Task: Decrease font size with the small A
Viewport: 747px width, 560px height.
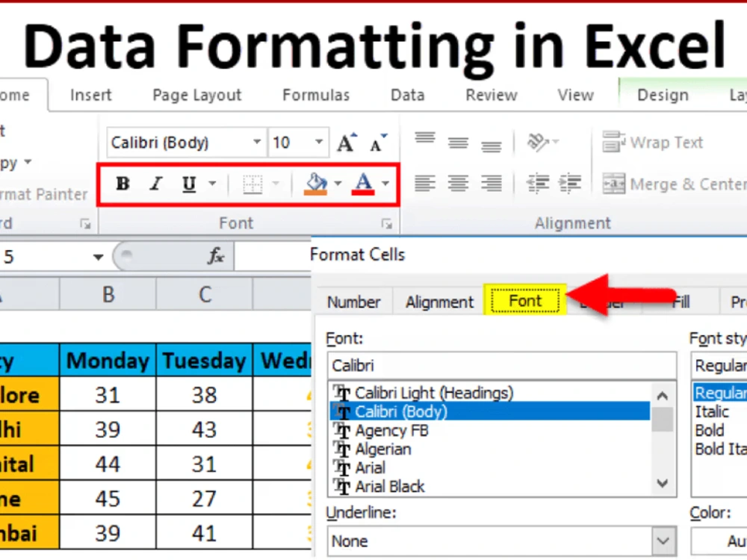Action: (378, 143)
